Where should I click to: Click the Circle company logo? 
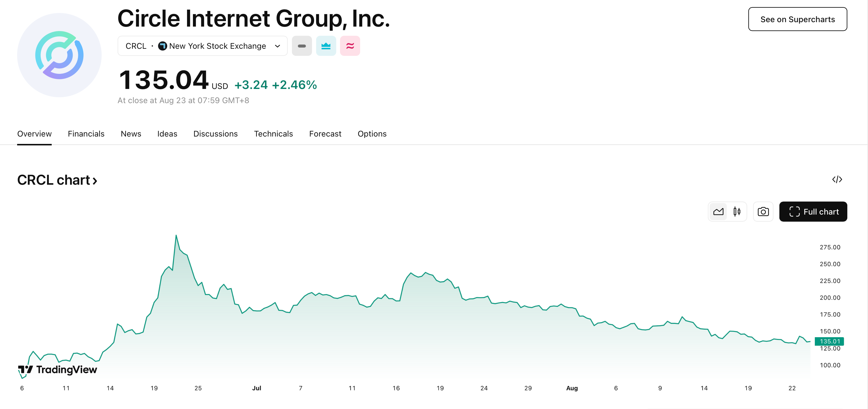coord(59,55)
